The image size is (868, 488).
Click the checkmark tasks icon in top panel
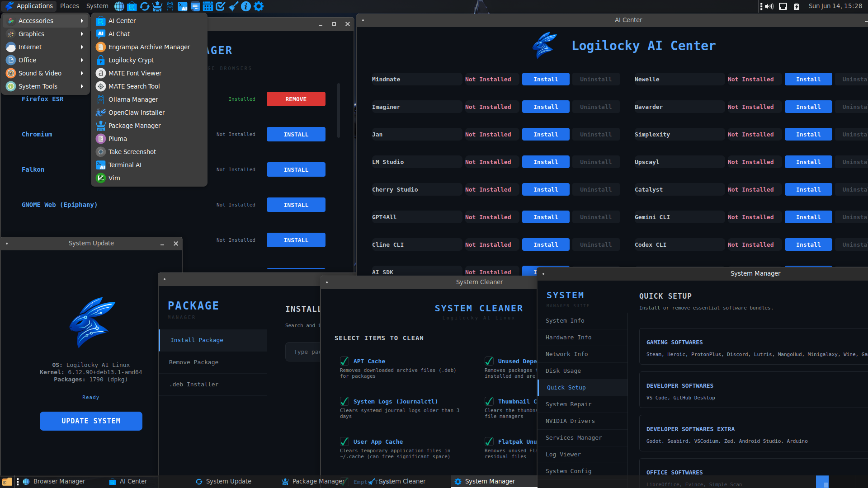coord(221,6)
